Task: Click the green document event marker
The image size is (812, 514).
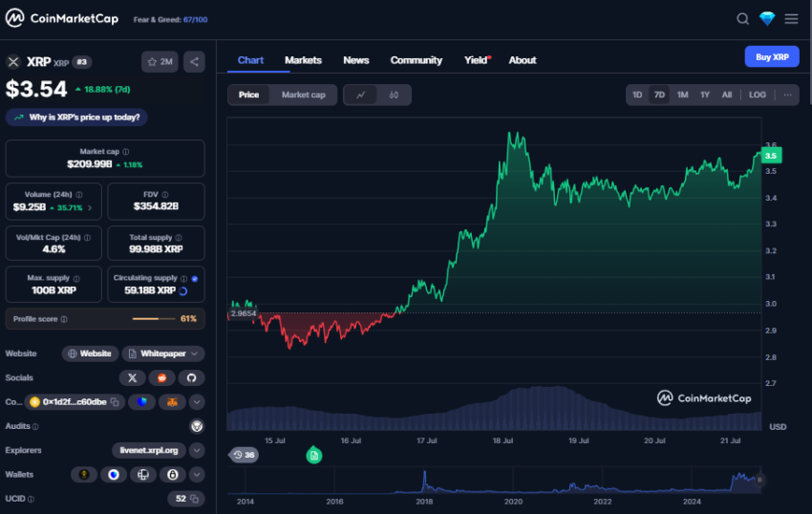Action: [314, 456]
